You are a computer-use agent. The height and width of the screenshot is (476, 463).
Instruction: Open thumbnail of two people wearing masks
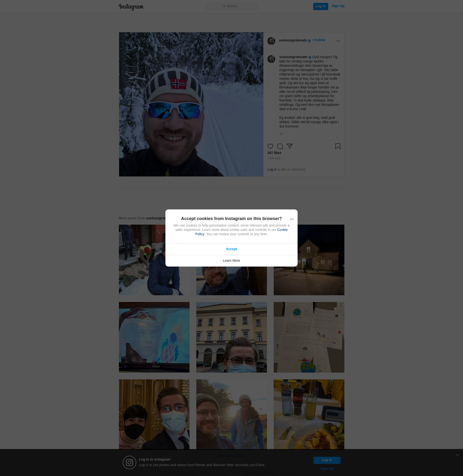click(x=154, y=415)
